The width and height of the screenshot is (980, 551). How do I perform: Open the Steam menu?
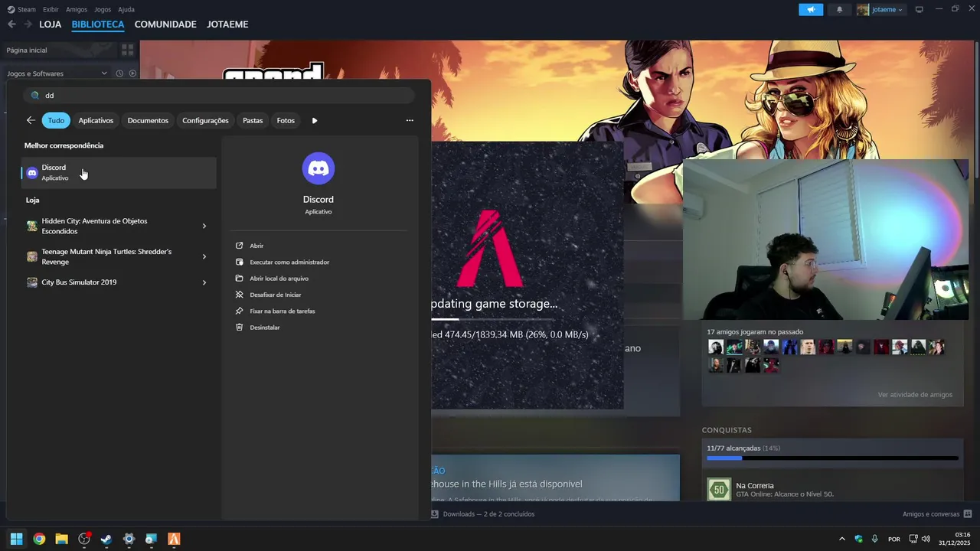click(21, 9)
